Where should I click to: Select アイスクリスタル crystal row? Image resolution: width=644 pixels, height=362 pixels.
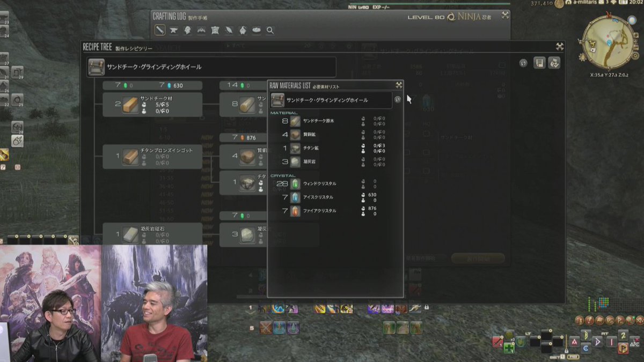[x=336, y=197]
